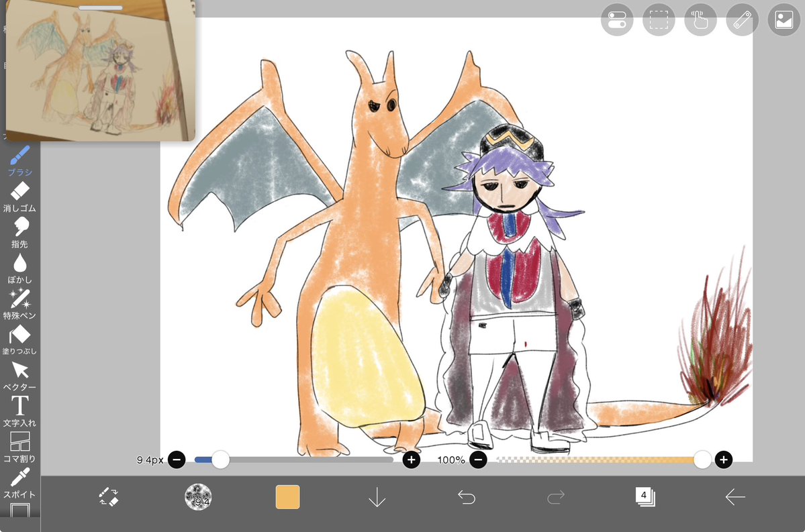Image resolution: width=805 pixels, height=532 pixels.
Task: Open the selection area tool
Action: [x=659, y=20]
